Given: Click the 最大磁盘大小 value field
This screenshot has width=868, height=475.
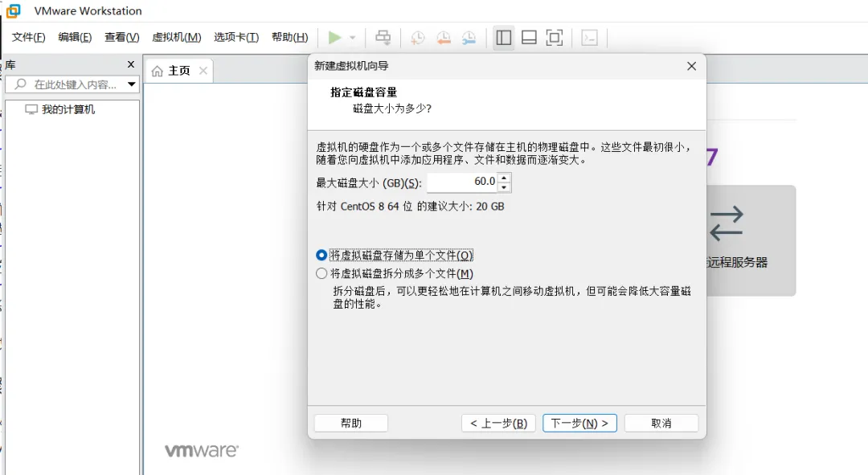Looking at the screenshot, I should pos(461,182).
